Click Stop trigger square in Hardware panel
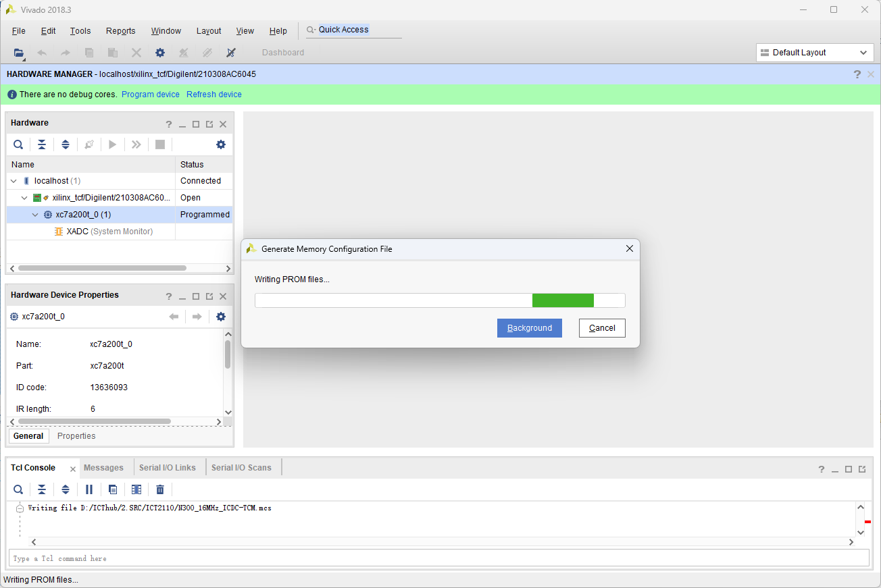 coord(160,144)
